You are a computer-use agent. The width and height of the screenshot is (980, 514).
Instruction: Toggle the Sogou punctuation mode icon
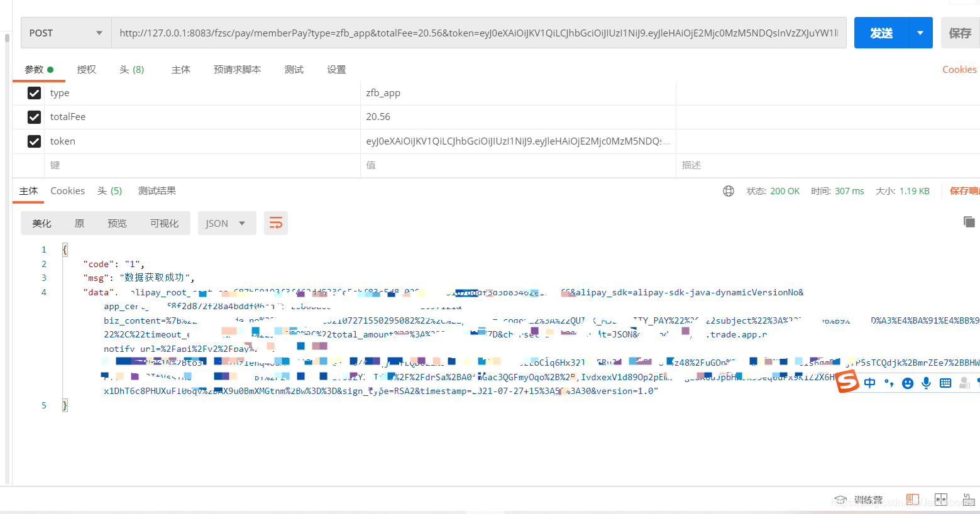coord(889,383)
